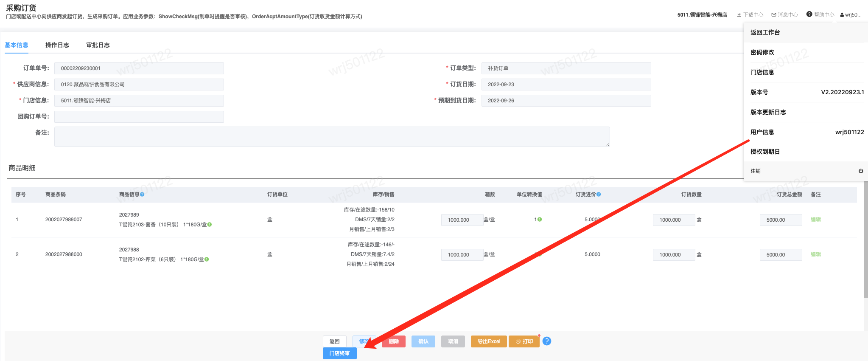Click 注销 to log out
868x361 pixels.
click(x=806, y=171)
